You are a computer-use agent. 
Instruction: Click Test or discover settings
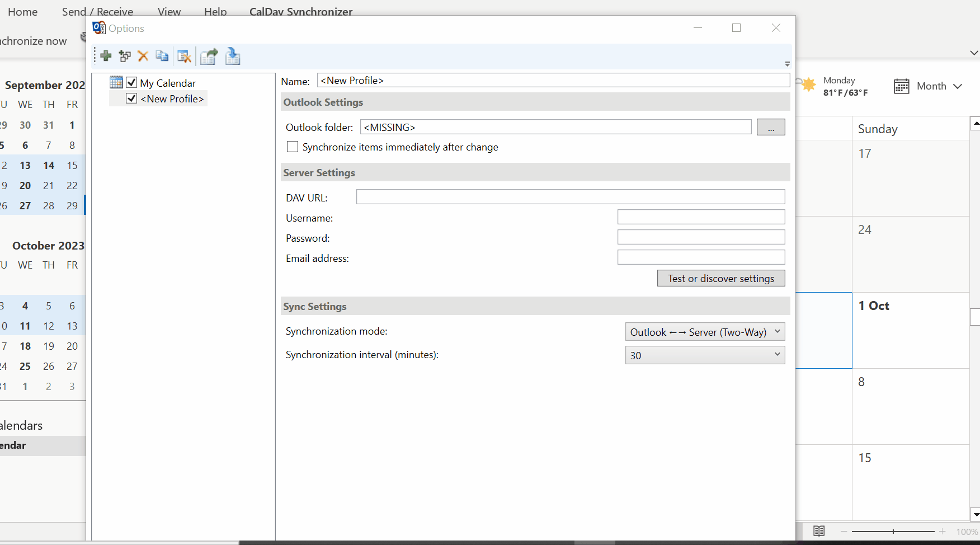[x=720, y=278]
